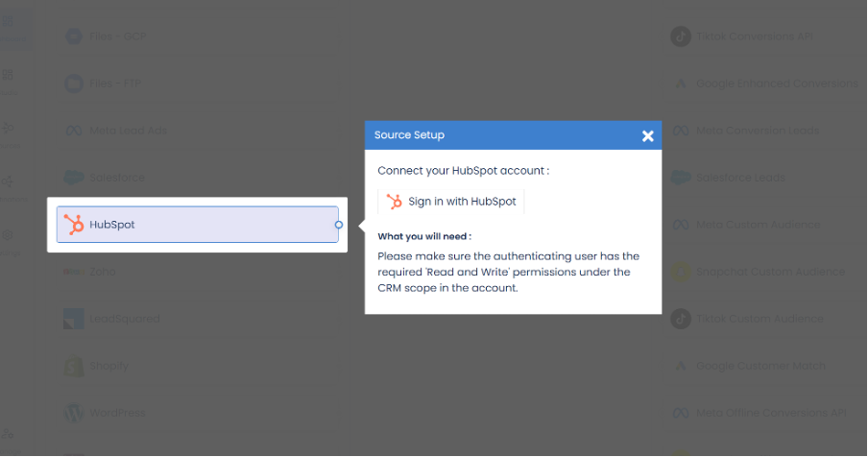868x457 pixels.
Task: Click the Tiktok Conversions API icon
Action: point(681,36)
